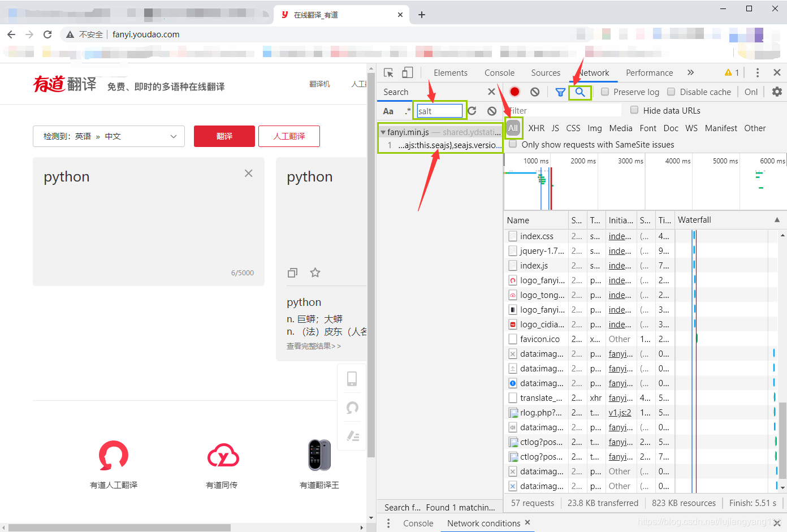Click the 有道翻译 logo

point(65,84)
